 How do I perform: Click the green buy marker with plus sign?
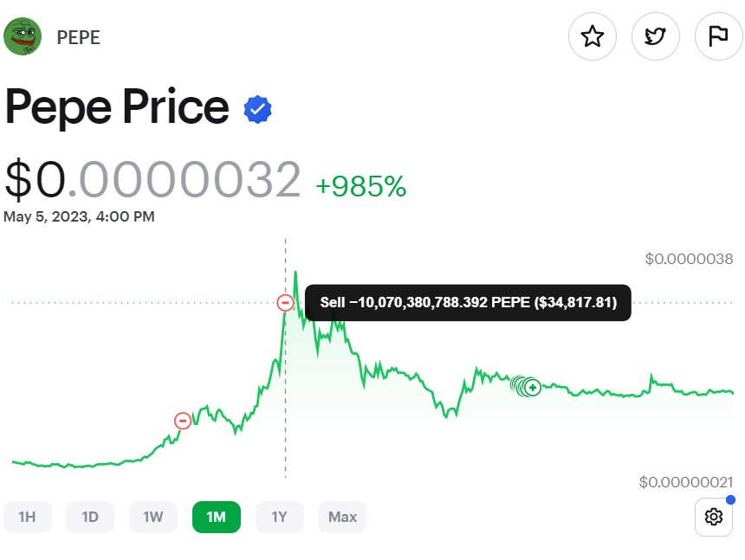pos(532,387)
